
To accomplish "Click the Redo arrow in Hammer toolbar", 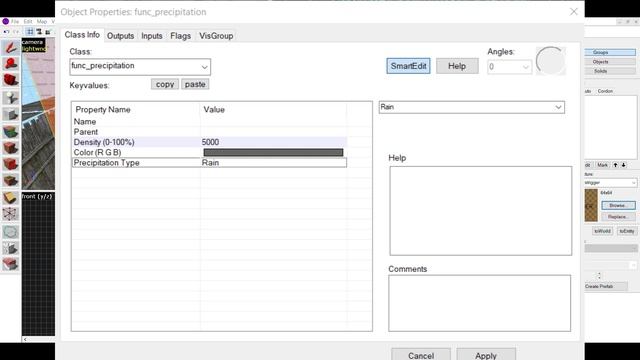I will (x=16, y=31).
